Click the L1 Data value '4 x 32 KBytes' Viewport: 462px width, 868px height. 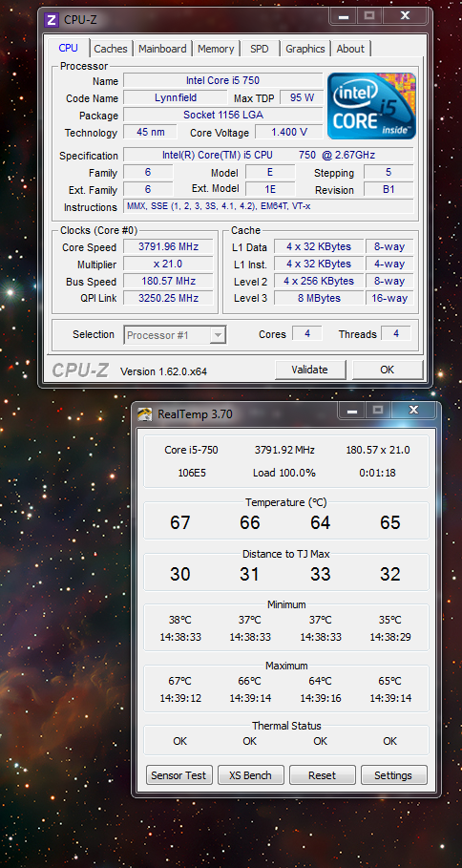[x=319, y=246]
